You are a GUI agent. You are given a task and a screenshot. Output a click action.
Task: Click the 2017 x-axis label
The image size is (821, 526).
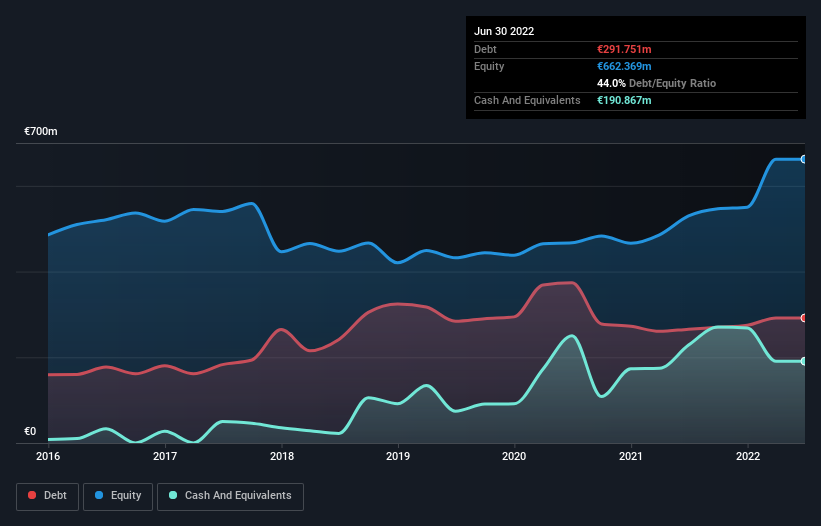tap(165, 456)
